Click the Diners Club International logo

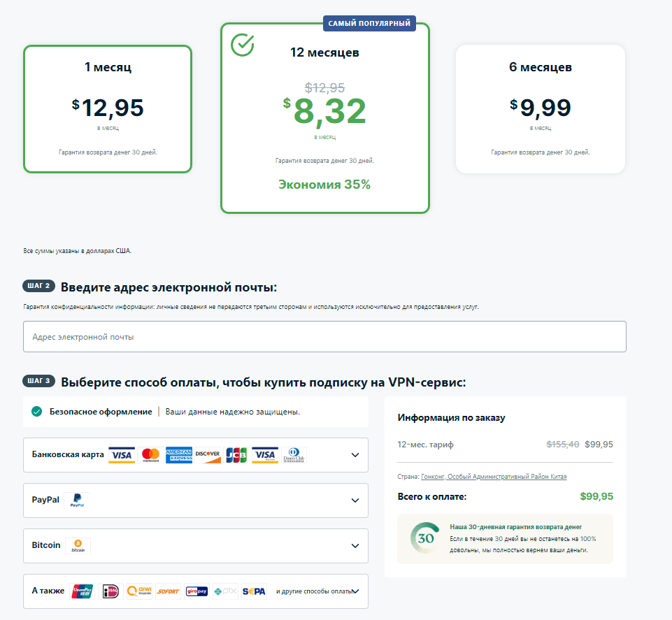pyautogui.click(x=294, y=456)
